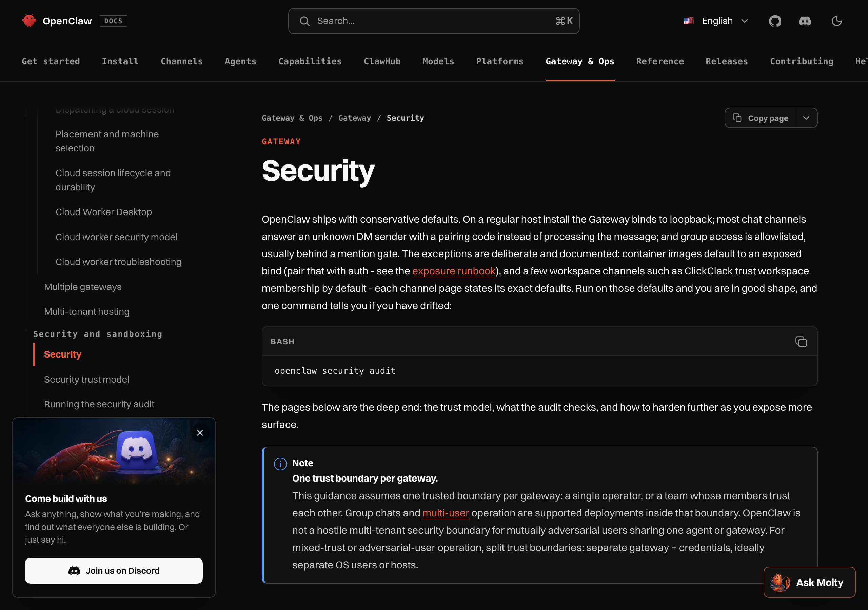Viewport: 868px width, 610px height.
Task: Open the Channels tab
Action: pos(182,61)
